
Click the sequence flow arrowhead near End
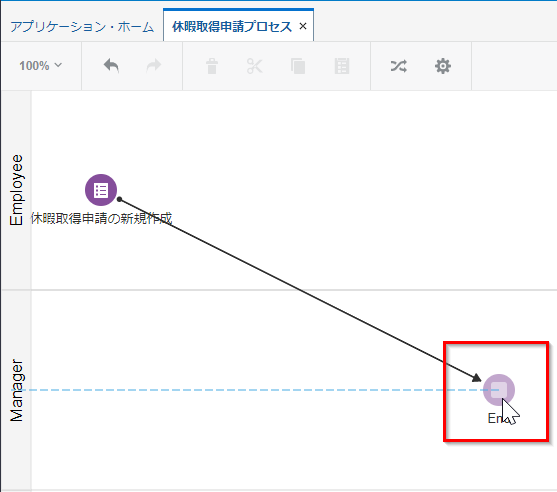tap(477, 378)
